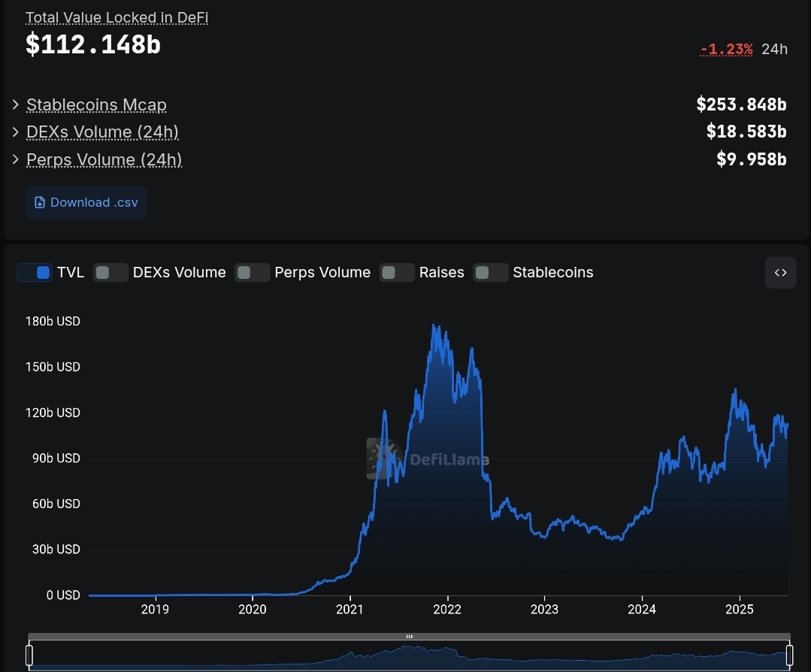This screenshot has height=672, width=811.
Task: Open the Stablecoins Mcap label
Action: click(x=96, y=105)
